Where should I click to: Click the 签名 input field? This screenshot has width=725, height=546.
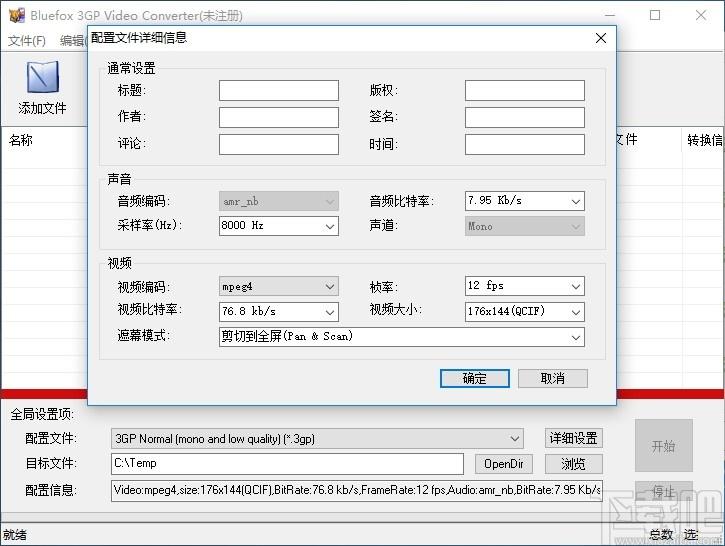coord(525,117)
